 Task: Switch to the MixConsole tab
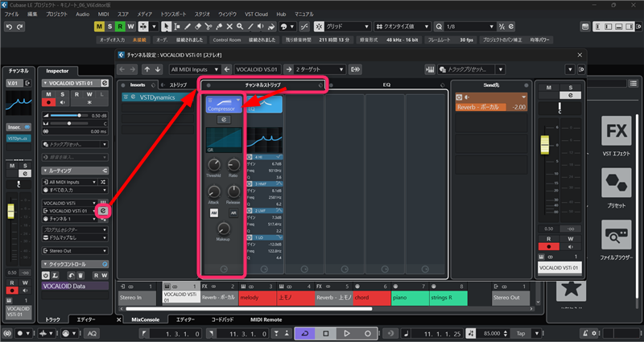tap(146, 319)
